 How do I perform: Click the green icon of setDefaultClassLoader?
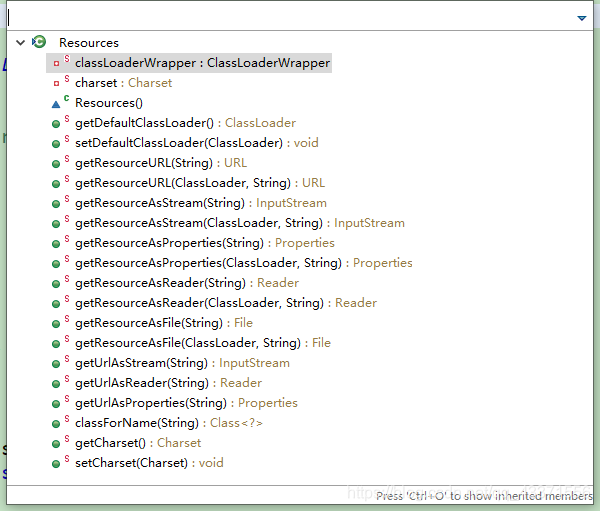56,144
